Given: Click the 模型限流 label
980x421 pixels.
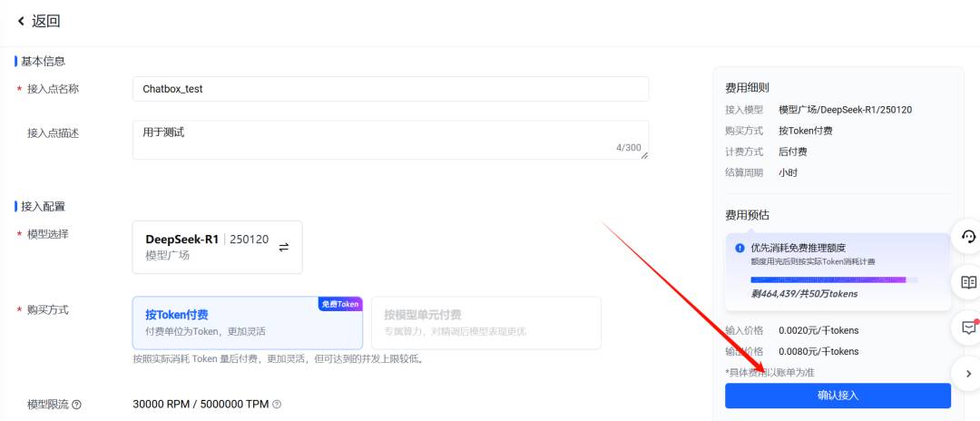Looking at the screenshot, I should coord(47,404).
